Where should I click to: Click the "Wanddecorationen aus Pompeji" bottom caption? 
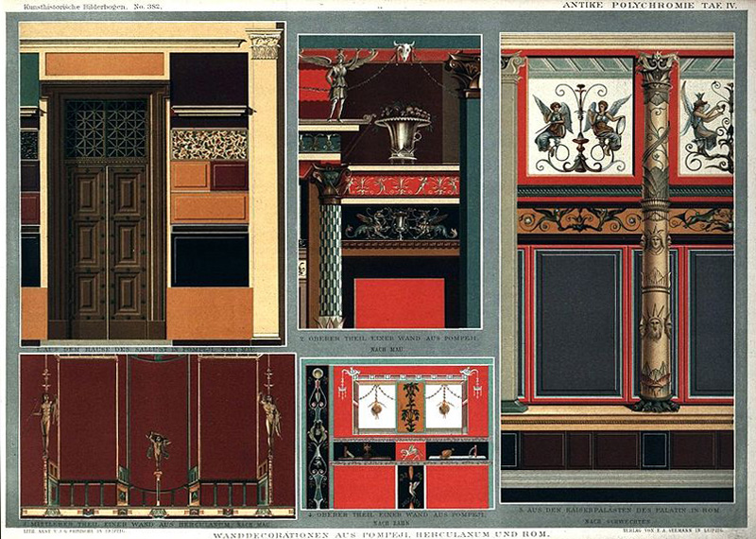click(378, 533)
